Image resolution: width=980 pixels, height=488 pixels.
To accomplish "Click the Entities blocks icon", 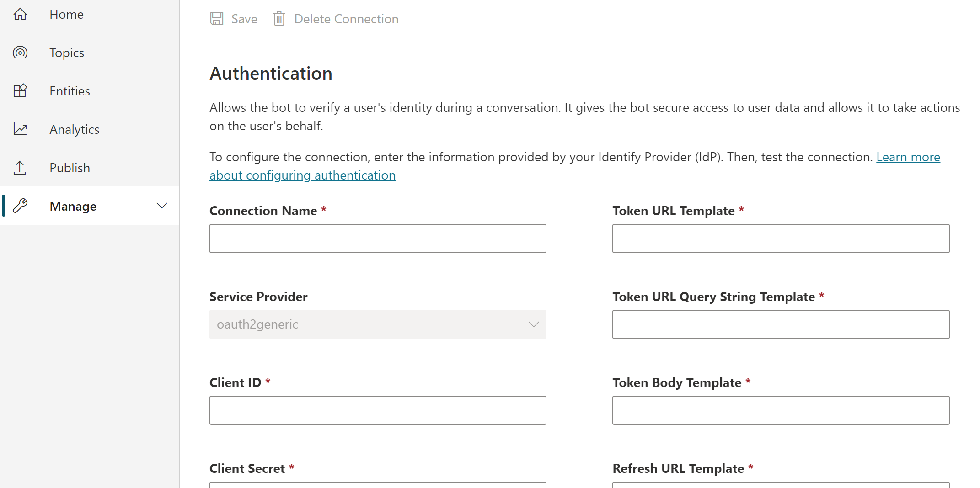I will [20, 91].
